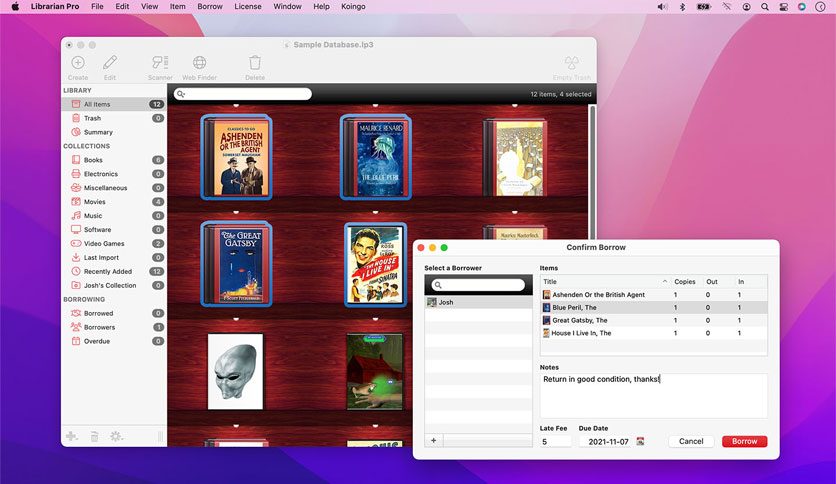This screenshot has height=484, width=836.
Task: Open the Borrow menu in menu bar
Action: tap(210, 6)
